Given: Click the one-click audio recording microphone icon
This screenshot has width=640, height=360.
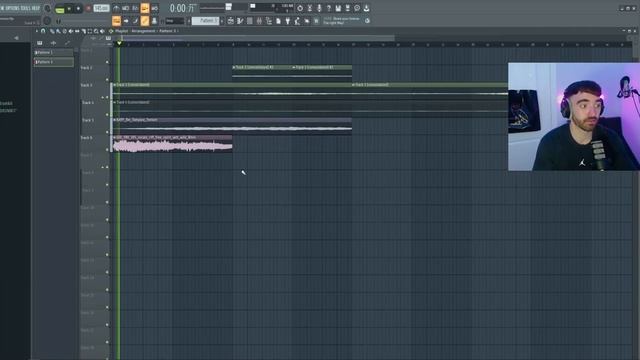Looking at the screenshot, I should point(319,8).
